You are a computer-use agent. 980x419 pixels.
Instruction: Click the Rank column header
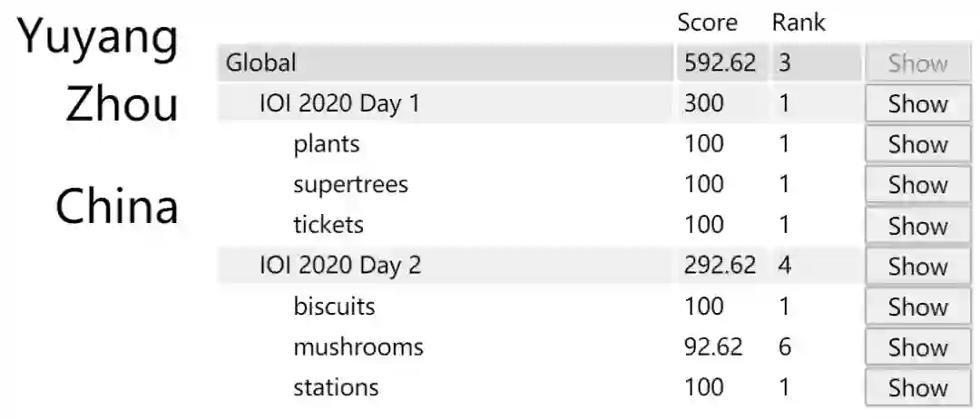click(799, 23)
